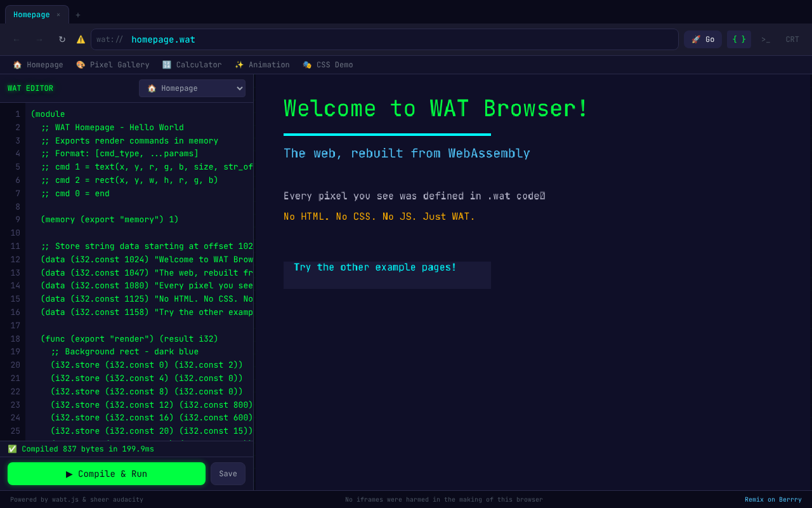The height and width of the screenshot is (508, 812).
Task: Open a new tab with plus button
Action: pos(78,15)
